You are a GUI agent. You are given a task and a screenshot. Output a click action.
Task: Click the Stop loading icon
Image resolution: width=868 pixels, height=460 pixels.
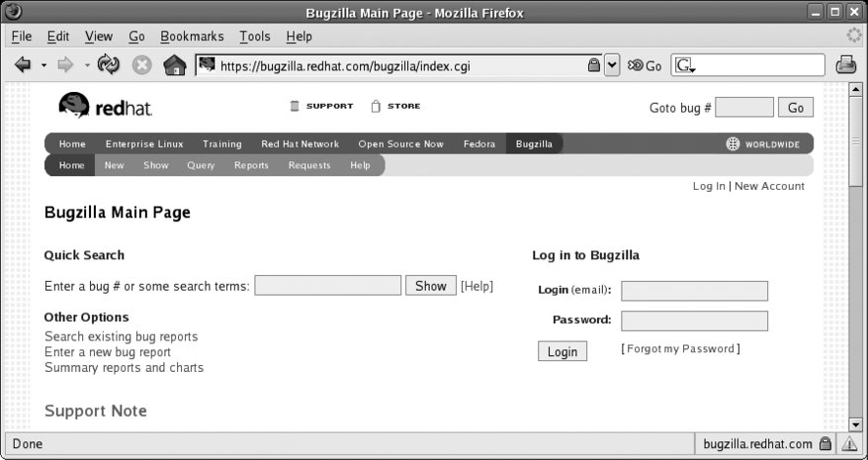tap(141, 65)
